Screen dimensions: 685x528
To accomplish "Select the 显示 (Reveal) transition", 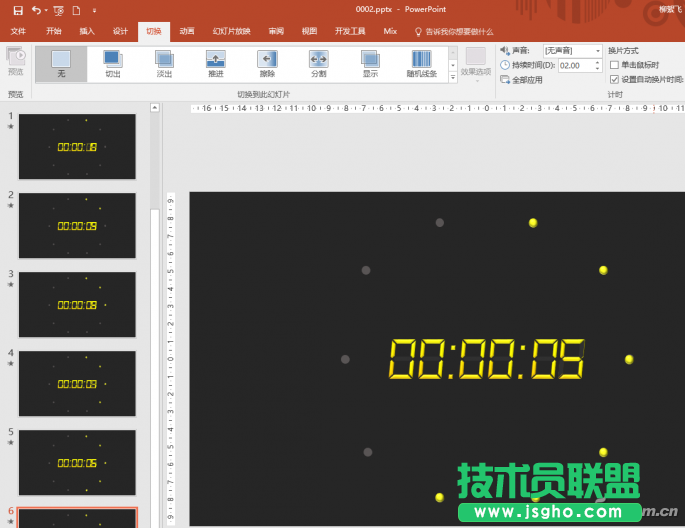I will click(x=370, y=64).
